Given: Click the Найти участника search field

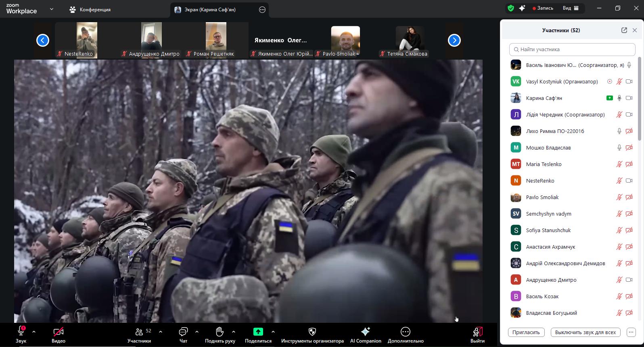Looking at the screenshot, I should 572,49.
